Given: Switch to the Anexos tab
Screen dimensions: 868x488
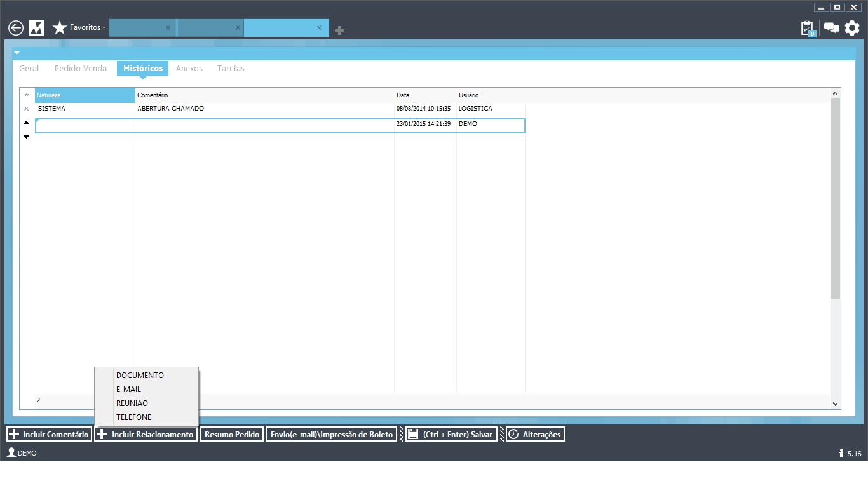Looking at the screenshot, I should pos(189,69).
